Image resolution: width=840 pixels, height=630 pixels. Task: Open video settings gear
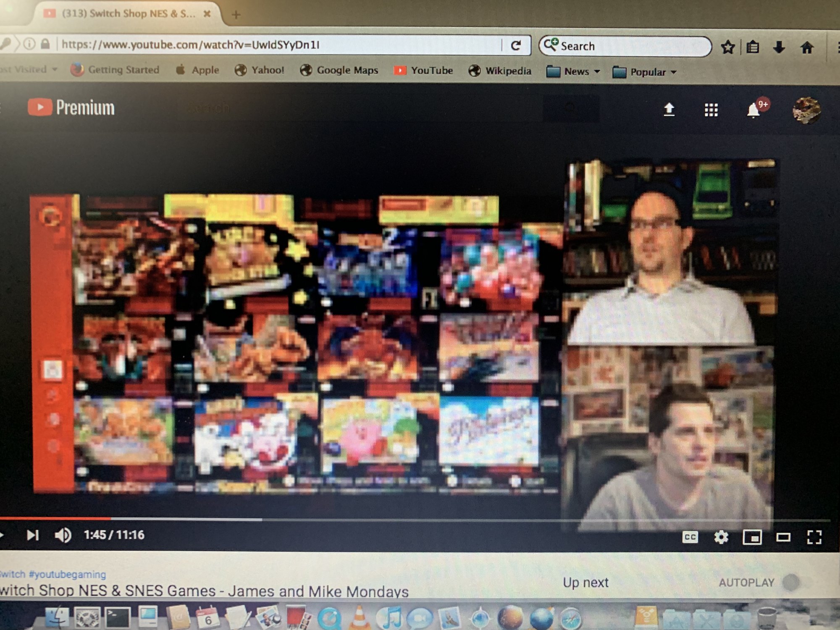(x=721, y=537)
